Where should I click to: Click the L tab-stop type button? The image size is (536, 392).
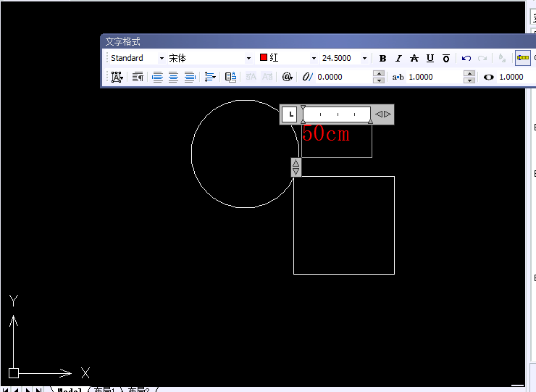coord(289,114)
